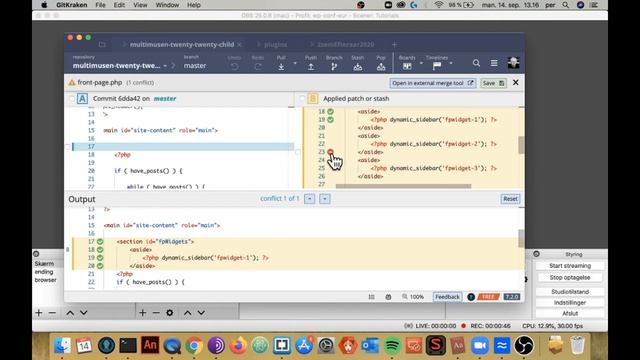640x360 pixels.
Task: Click the Pop stash icon
Action: [x=381, y=67]
